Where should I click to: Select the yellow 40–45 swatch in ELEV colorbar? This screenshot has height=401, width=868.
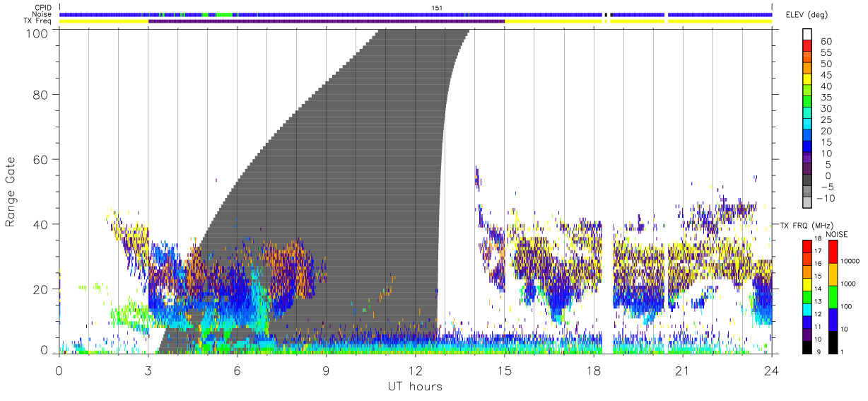point(808,80)
